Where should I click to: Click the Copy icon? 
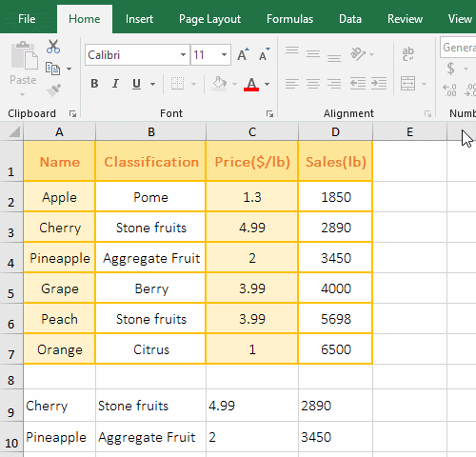pyautogui.click(x=52, y=69)
